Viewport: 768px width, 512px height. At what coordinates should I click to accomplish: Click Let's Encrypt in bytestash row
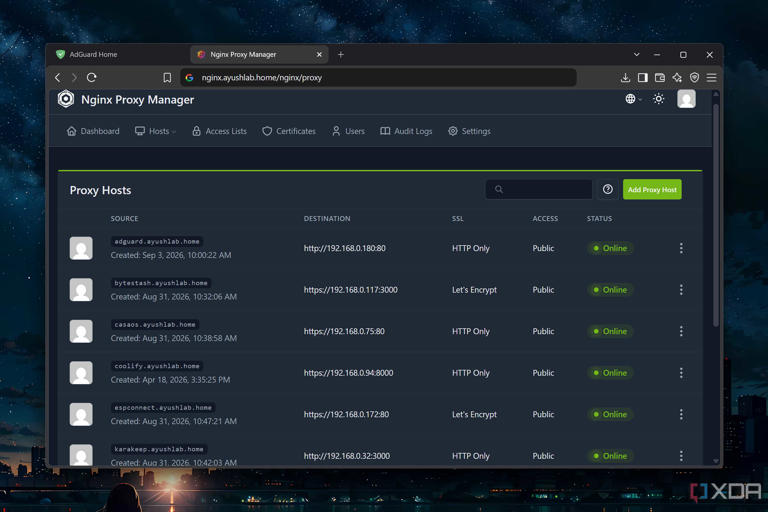tap(474, 290)
